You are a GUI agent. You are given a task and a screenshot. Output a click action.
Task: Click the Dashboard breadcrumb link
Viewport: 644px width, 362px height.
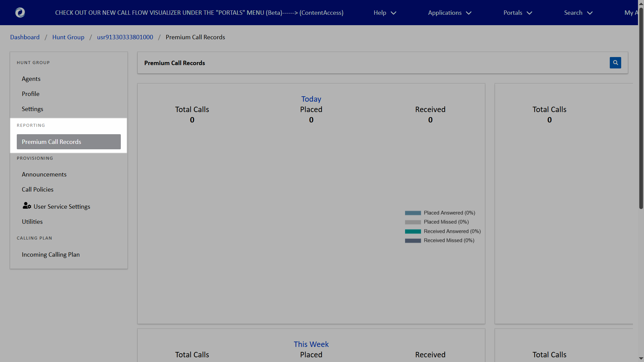pos(25,37)
